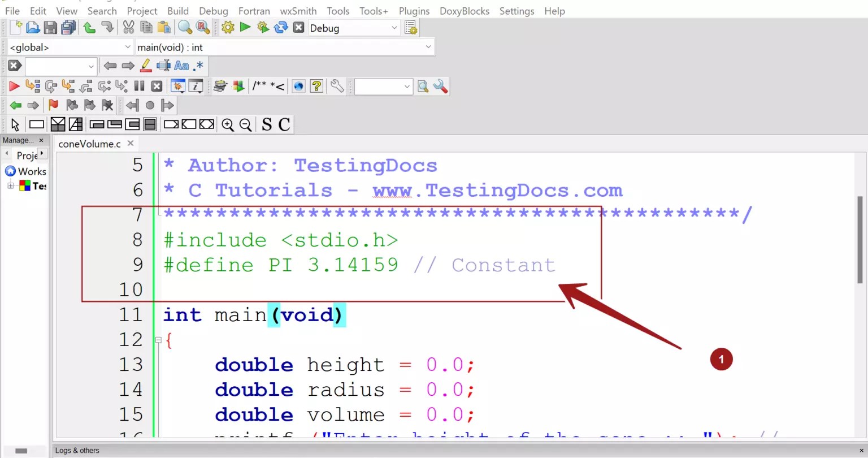Click the Stop debugger icon
The width and height of the screenshot is (868, 458).
(x=157, y=86)
